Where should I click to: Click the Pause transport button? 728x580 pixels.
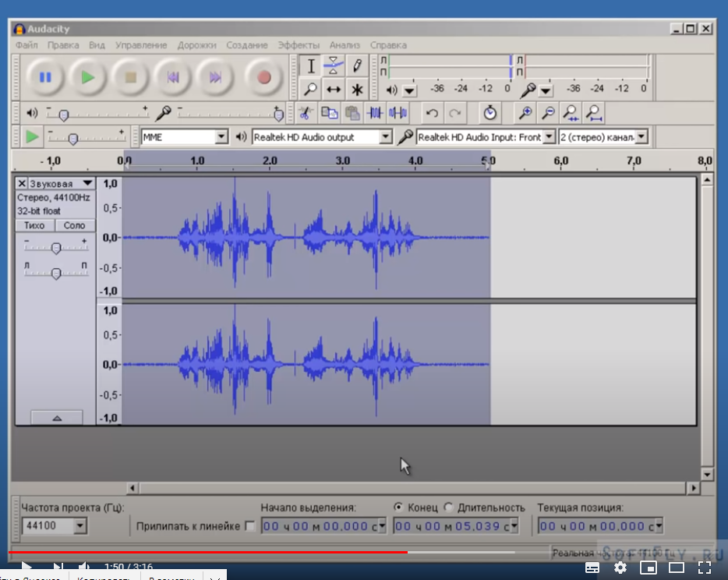(x=45, y=77)
